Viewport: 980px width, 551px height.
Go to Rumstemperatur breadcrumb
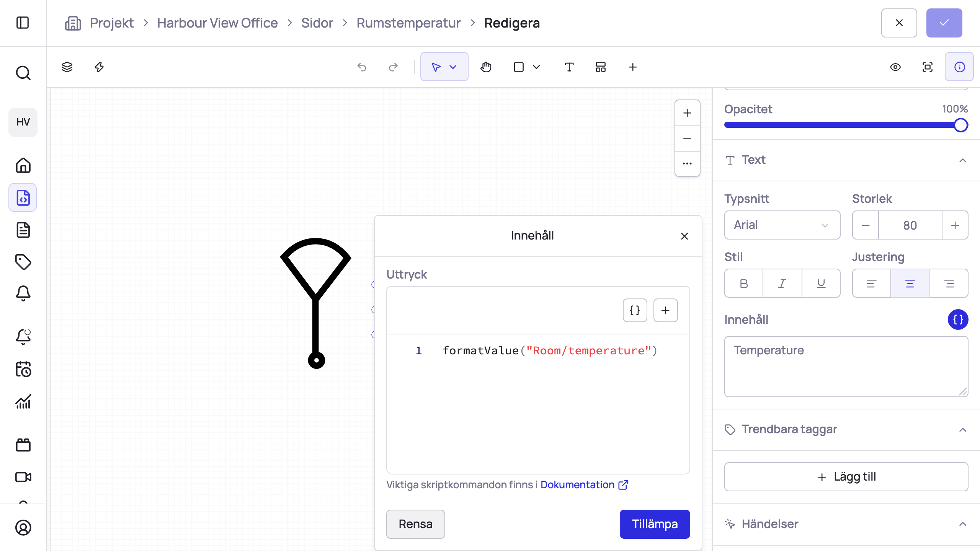coord(408,23)
